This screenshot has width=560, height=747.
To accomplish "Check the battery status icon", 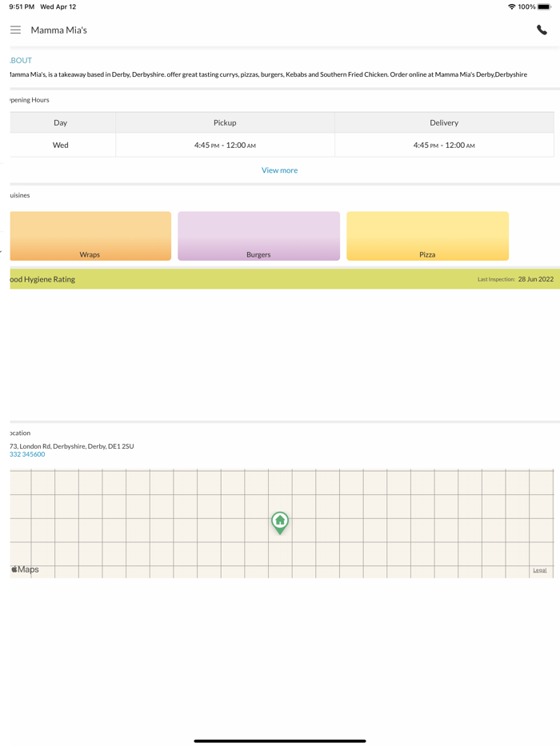I will (545, 6).
